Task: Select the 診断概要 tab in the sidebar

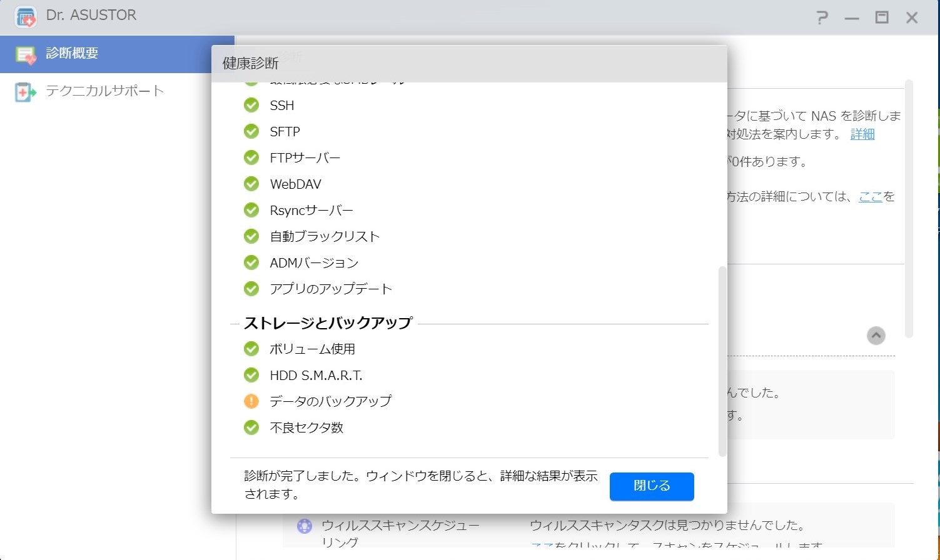Action: (x=72, y=54)
